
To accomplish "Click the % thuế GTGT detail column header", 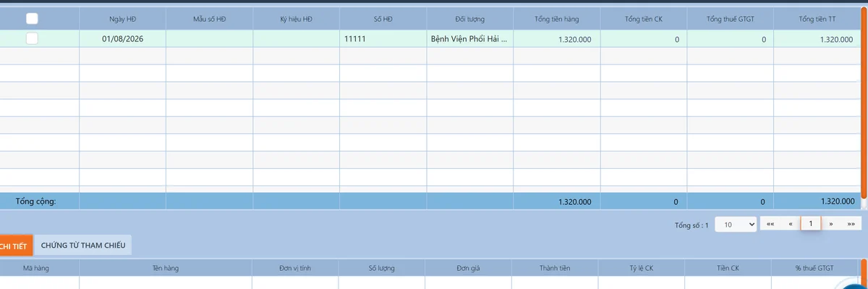I will point(814,268).
